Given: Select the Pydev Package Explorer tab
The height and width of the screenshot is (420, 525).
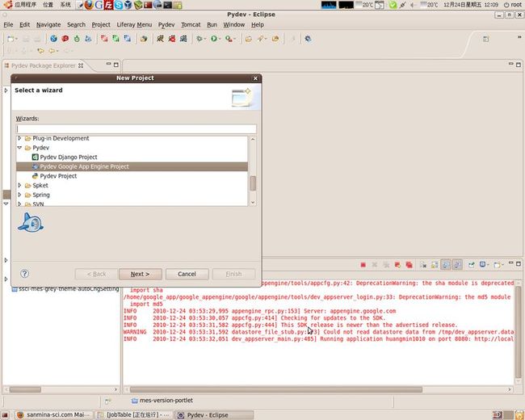Looking at the screenshot, I should click(x=44, y=65).
